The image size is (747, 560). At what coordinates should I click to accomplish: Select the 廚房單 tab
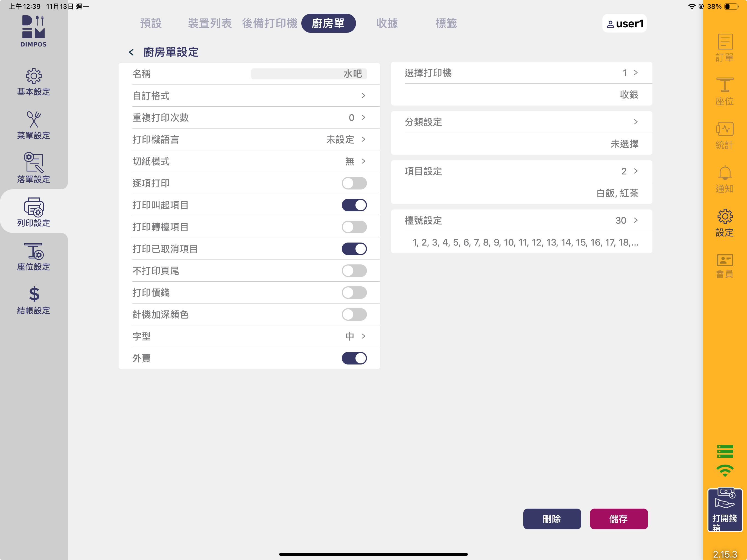click(x=328, y=23)
